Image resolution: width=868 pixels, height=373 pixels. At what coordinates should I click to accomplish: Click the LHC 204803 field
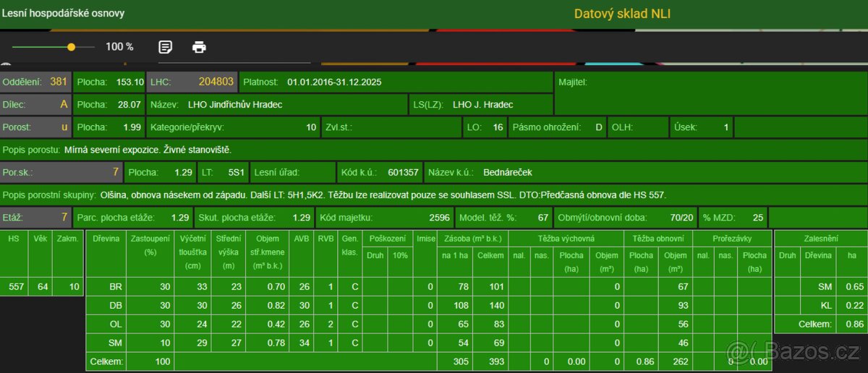[192, 82]
